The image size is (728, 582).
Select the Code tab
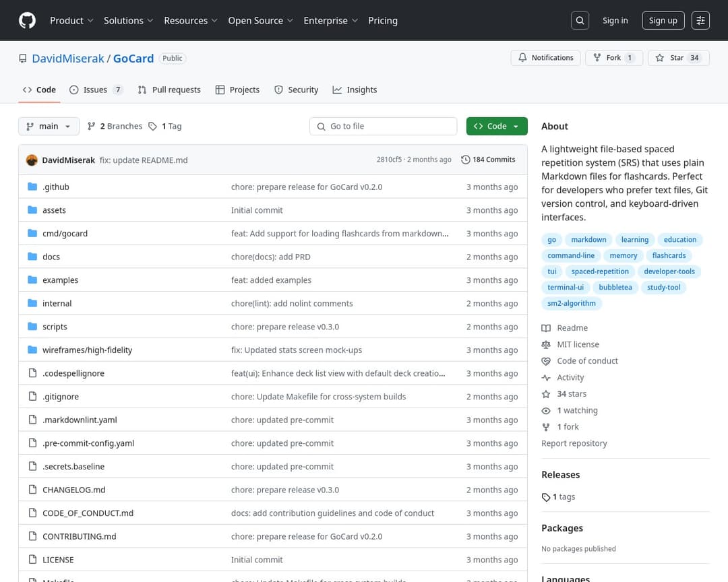pyautogui.click(x=40, y=90)
